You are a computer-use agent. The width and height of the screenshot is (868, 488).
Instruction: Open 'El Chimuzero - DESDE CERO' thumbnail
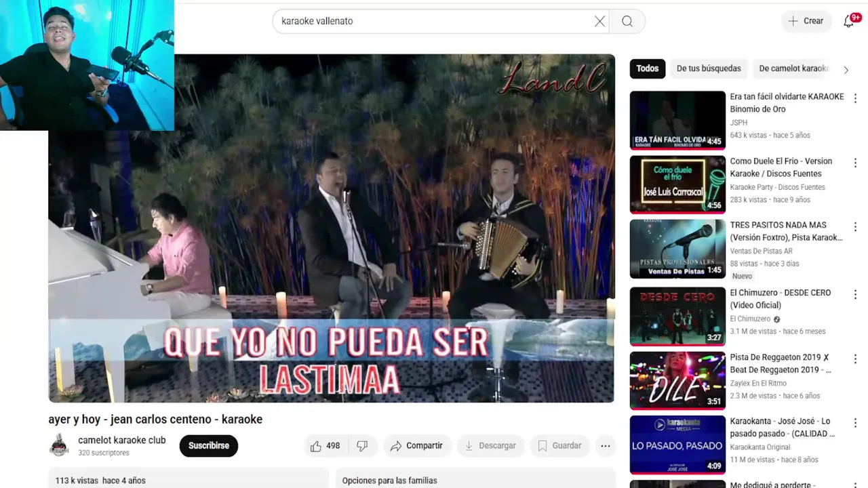tap(677, 317)
